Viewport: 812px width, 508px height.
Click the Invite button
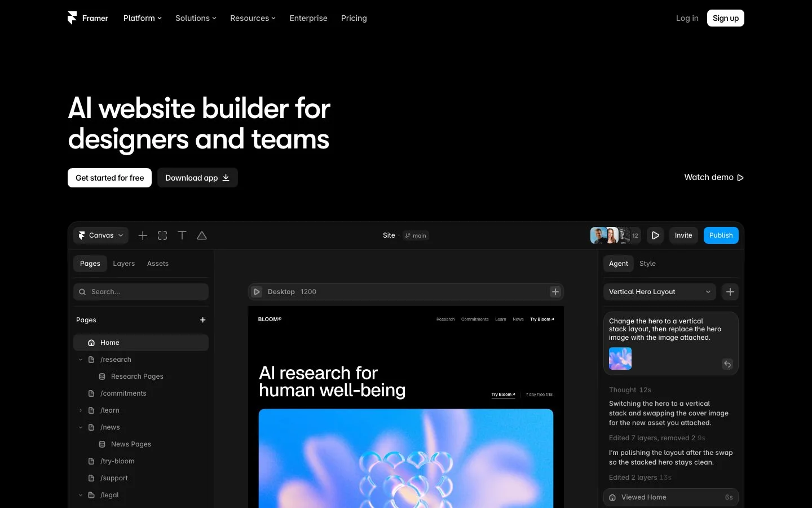[683, 235]
